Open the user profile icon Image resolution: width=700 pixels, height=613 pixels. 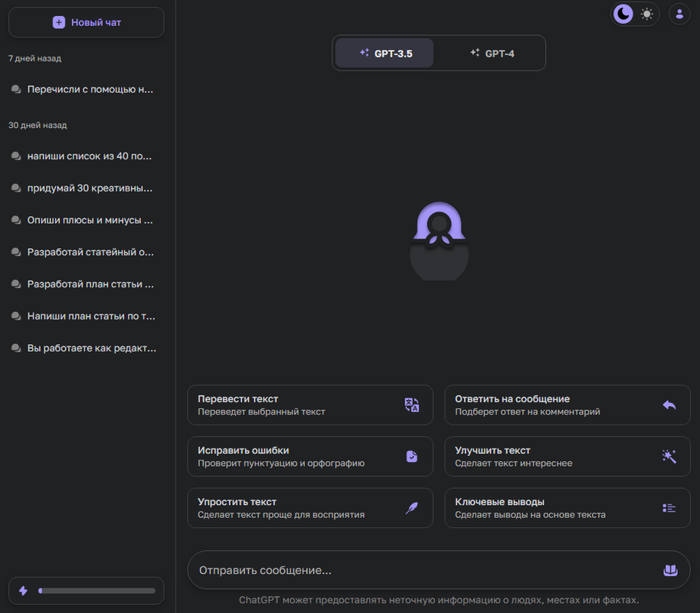679,14
